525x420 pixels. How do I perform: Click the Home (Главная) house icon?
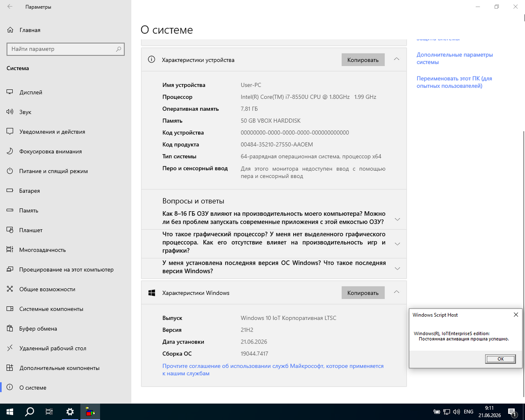(10, 30)
